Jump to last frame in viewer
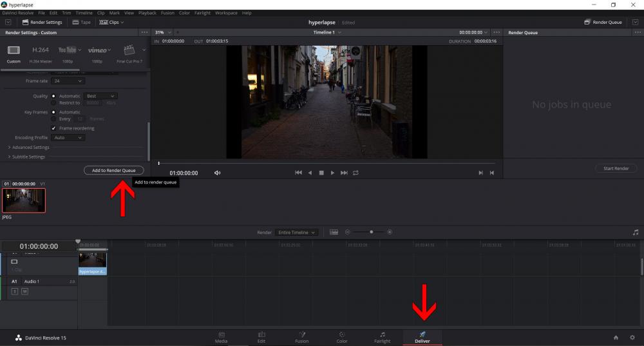644x346 pixels. (x=344, y=173)
